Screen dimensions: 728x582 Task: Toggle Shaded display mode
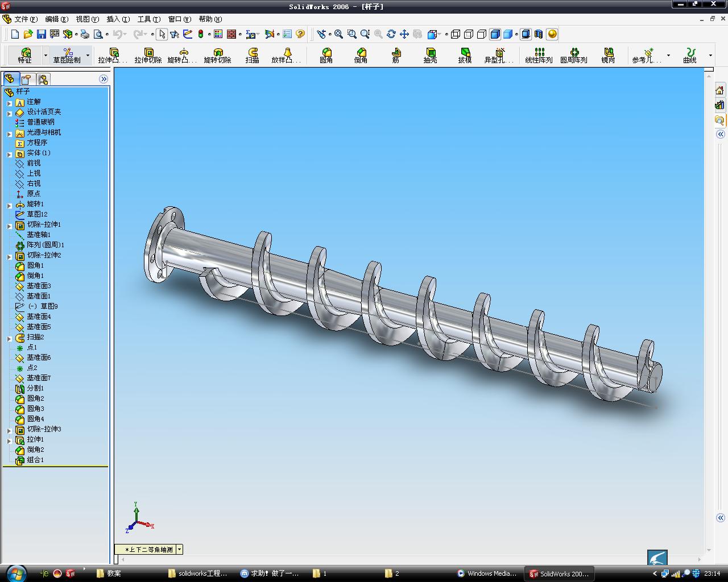pos(508,34)
